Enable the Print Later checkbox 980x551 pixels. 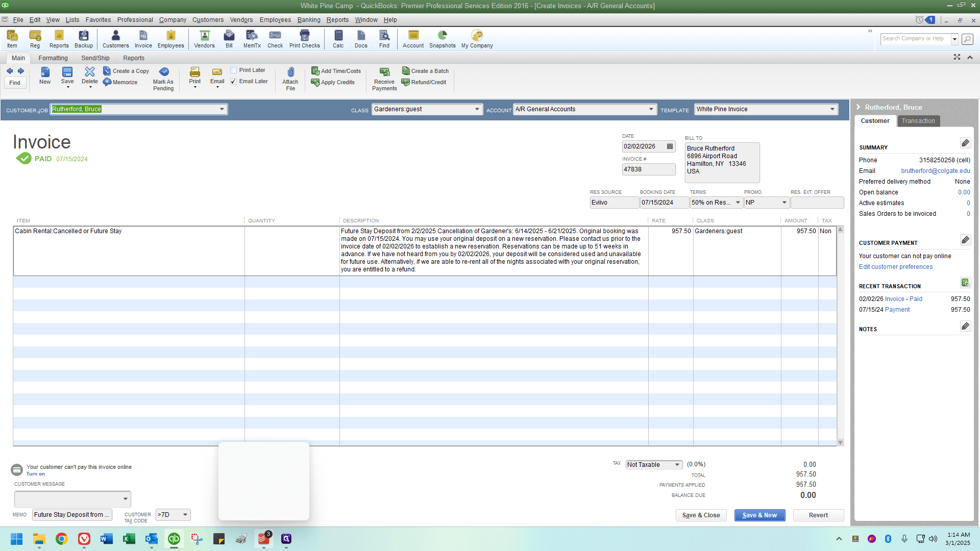pyautogui.click(x=234, y=70)
